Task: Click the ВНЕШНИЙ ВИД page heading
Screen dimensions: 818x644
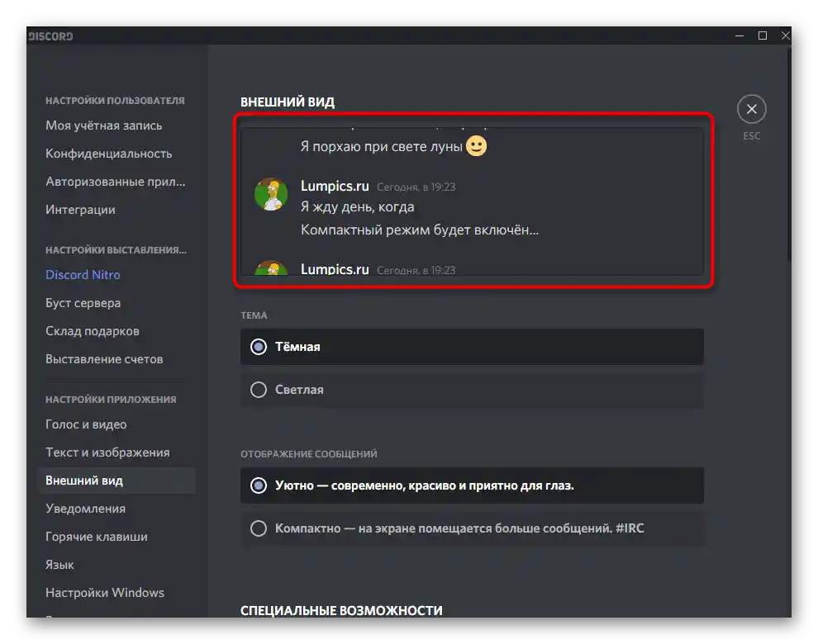Action: 288,102
